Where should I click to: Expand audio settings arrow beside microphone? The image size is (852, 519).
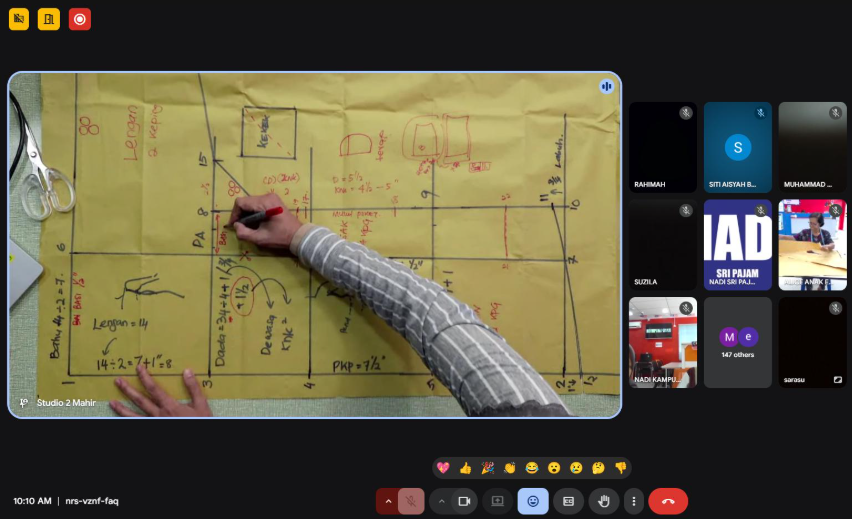point(387,500)
